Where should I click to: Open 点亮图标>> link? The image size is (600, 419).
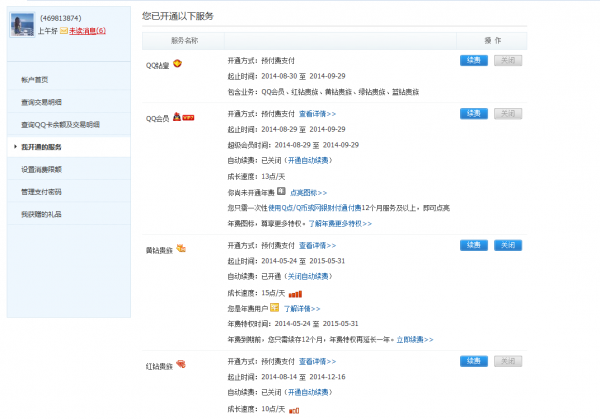[x=308, y=193]
